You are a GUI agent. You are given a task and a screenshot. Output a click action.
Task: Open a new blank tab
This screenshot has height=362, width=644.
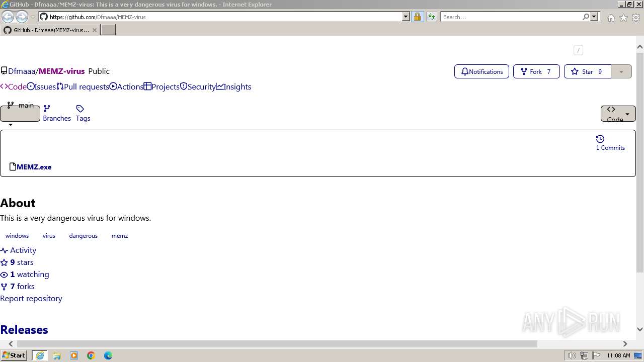[x=108, y=30]
